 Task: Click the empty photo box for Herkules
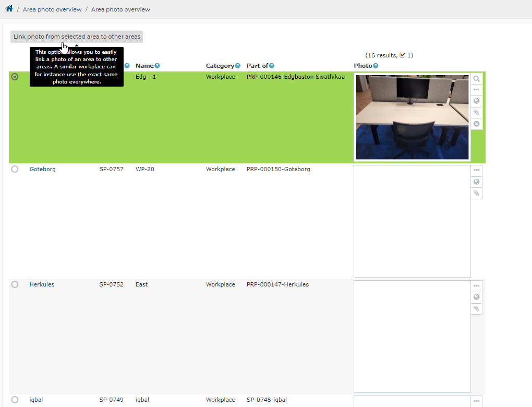point(412,337)
